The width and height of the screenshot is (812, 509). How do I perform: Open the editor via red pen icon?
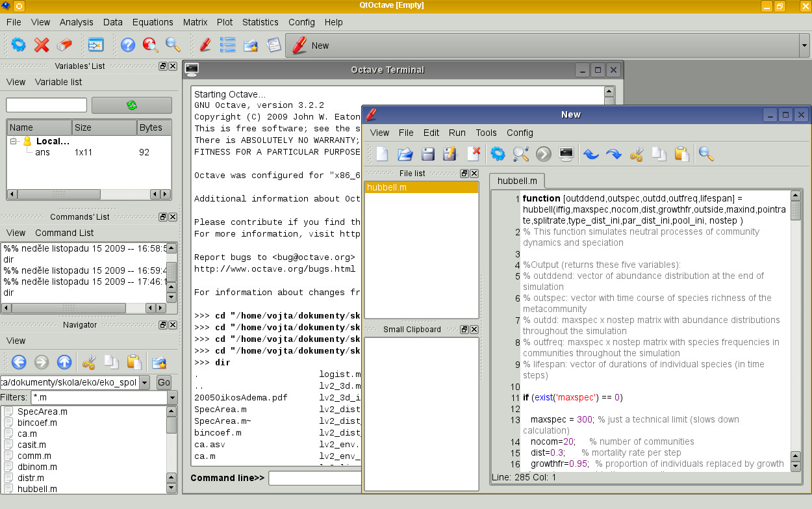coord(205,45)
